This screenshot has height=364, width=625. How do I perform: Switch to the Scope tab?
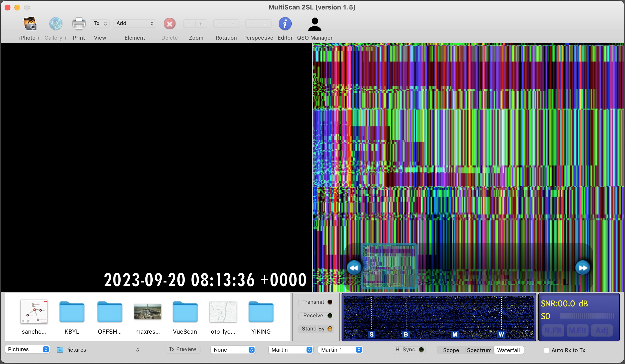pyautogui.click(x=451, y=350)
